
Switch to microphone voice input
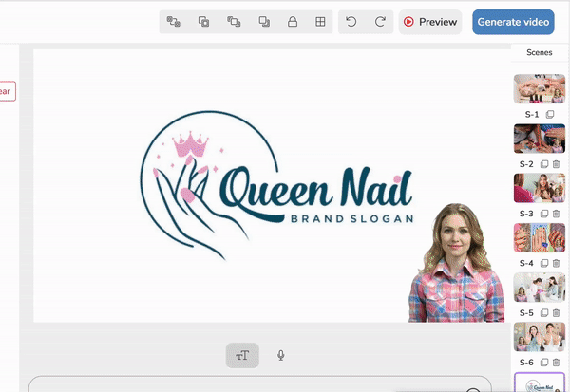click(x=281, y=355)
